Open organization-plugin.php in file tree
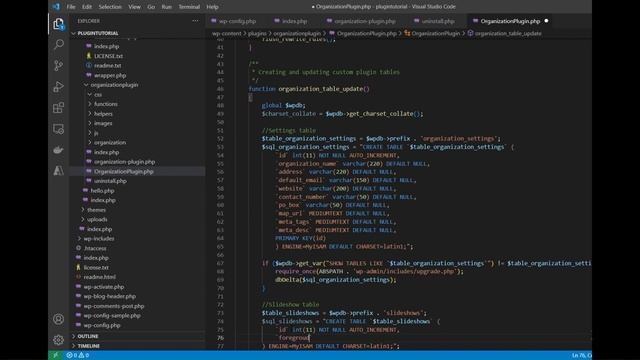This screenshot has width=640, height=360. tap(124, 162)
